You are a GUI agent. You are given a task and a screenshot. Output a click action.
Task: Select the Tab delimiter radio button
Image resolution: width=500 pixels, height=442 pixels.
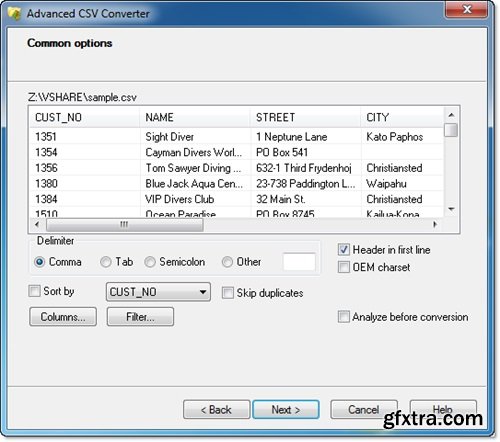106,262
